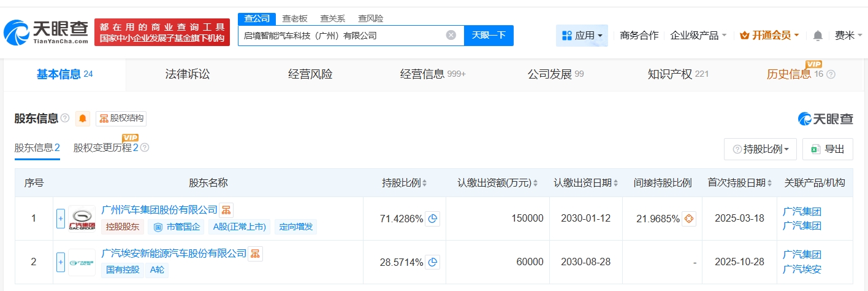Click the pie chart icon beside 28.5714%

point(433,262)
